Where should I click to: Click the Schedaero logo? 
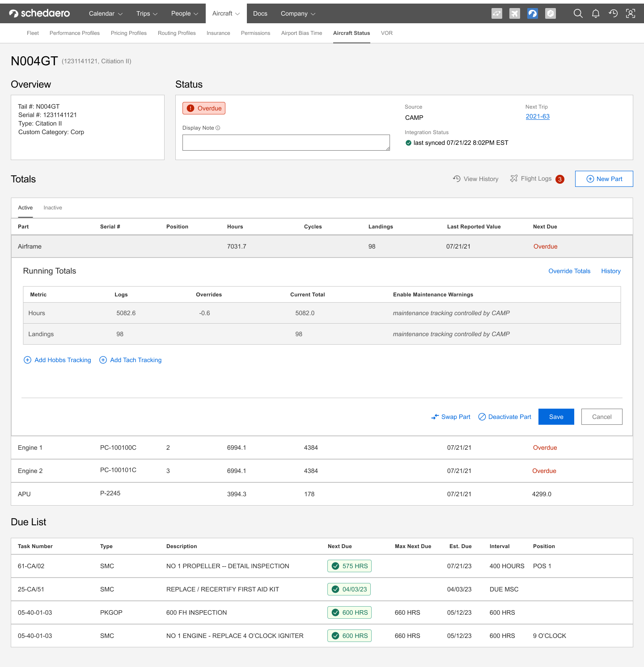click(39, 13)
